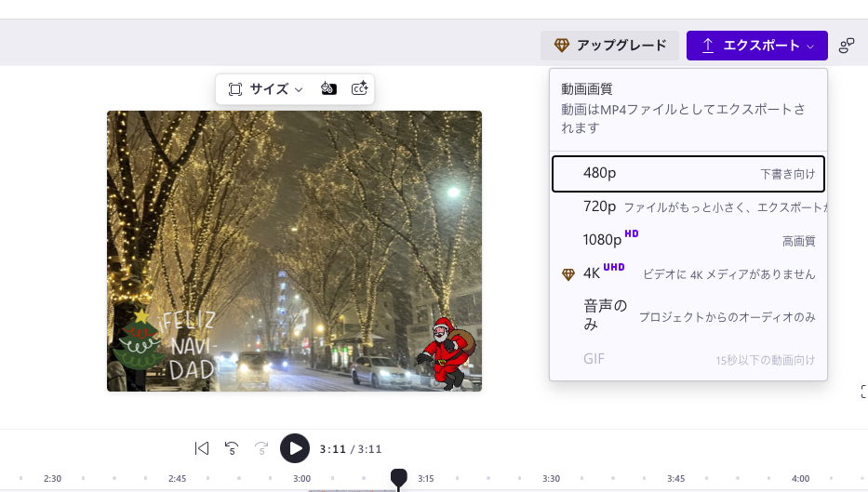868x492 pixels.
Task: Click the timeline playhead marker
Action: pyautogui.click(x=399, y=478)
